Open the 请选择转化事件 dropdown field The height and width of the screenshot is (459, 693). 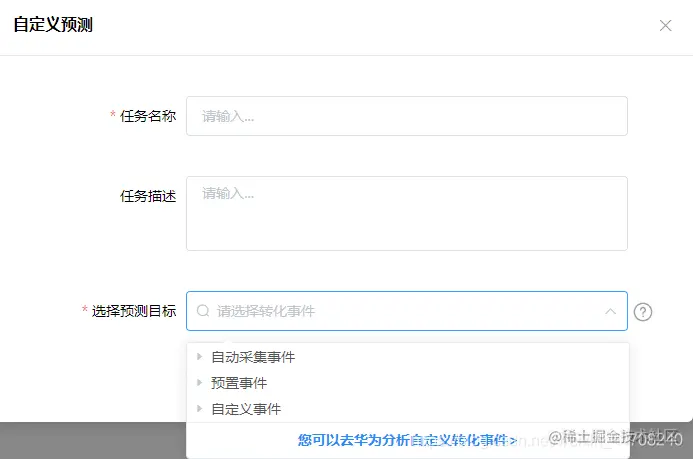point(407,311)
